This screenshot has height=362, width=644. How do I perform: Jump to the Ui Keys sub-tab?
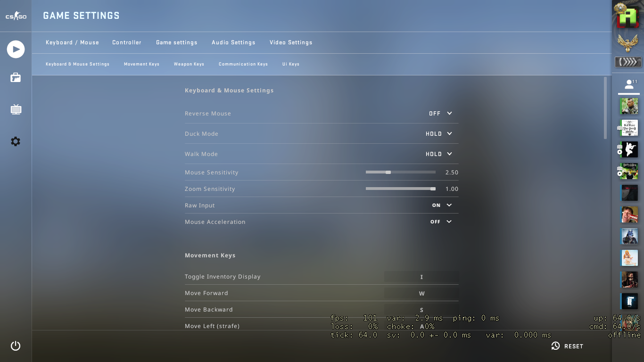click(291, 64)
